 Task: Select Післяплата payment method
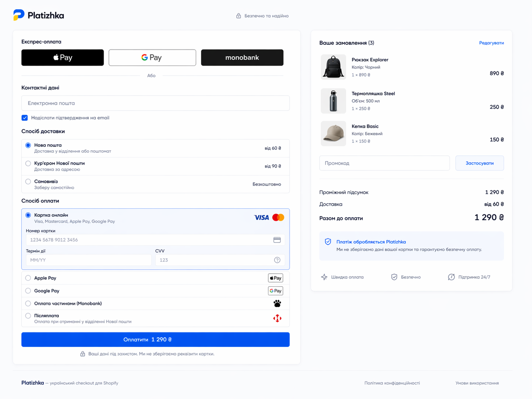(28, 316)
